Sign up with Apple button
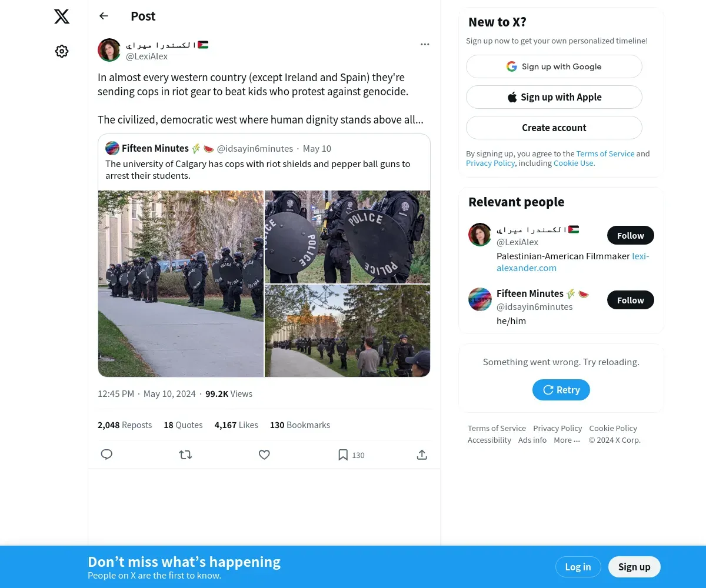706x588 pixels. [554, 97]
